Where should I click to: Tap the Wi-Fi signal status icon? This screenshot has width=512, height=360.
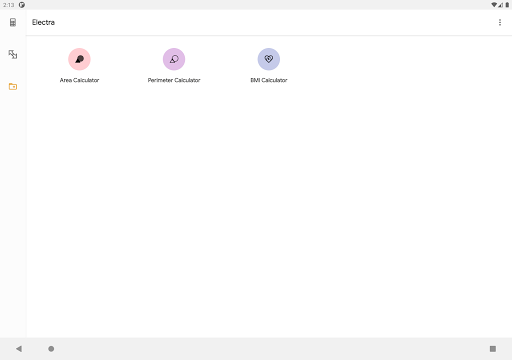click(494, 5)
